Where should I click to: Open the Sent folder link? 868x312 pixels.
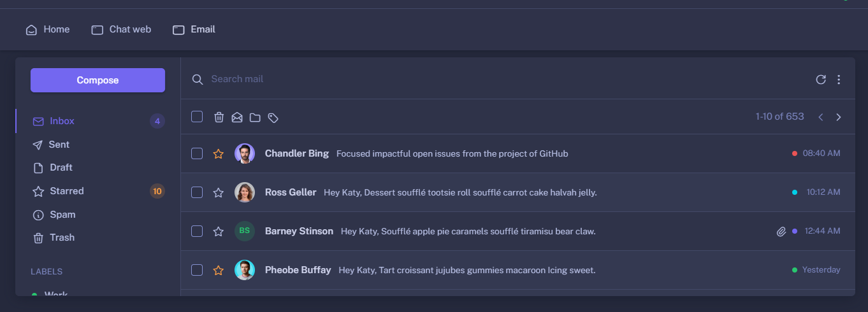point(59,145)
